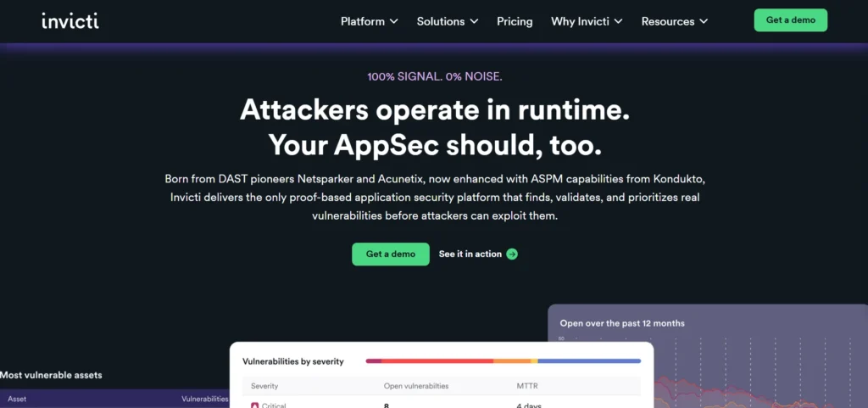Click the Severity column header
Image resolution: width=868 pixels, height=408 pixels.
click(264, 386)
